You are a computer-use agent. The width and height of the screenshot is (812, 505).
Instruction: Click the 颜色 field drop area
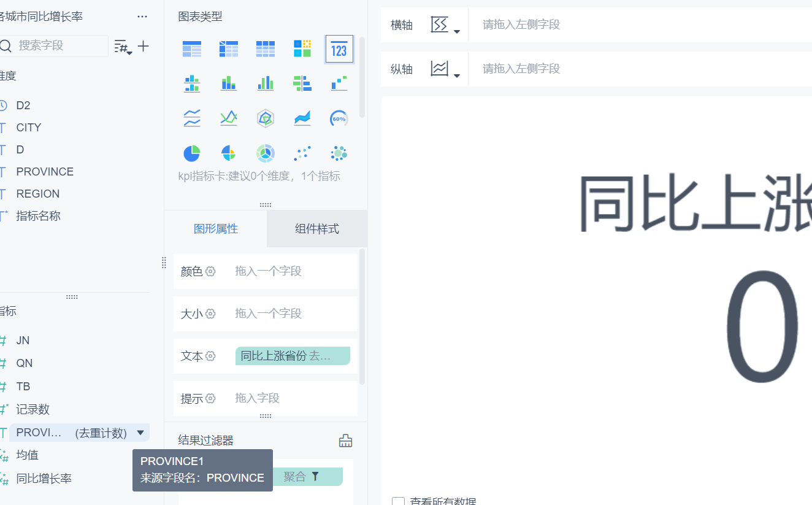[x=293, y=271]
